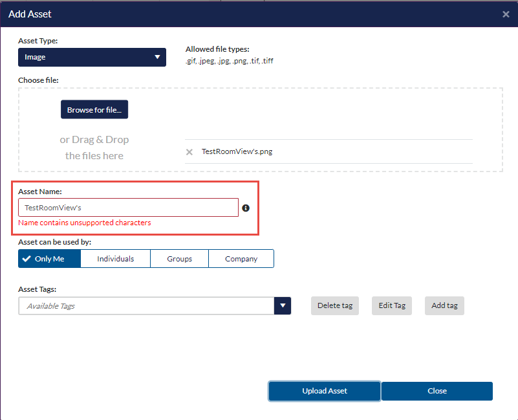Click the arrow icon in the Asset Type selector
518x420 pixels.
click(x=157, y=57)
